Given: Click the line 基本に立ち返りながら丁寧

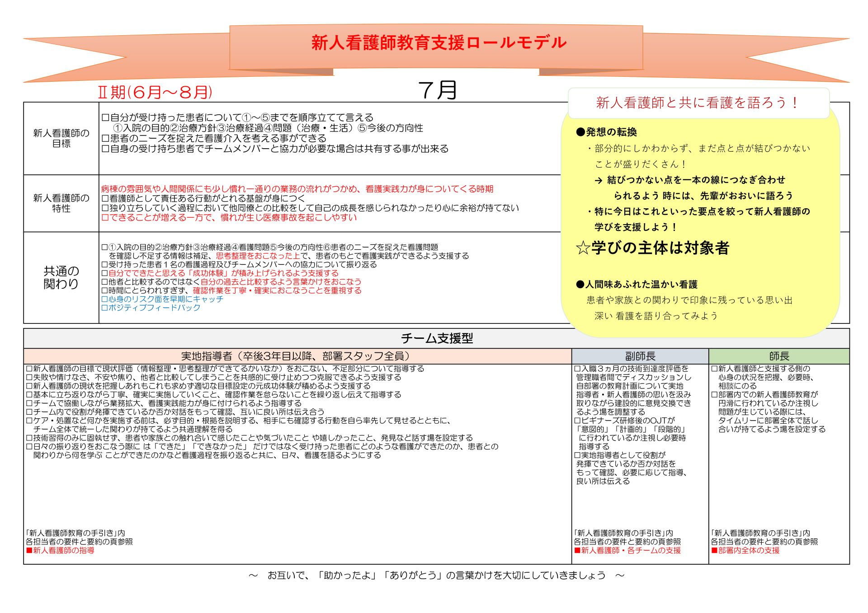Looking at the screenshot, I should [213, 394].
